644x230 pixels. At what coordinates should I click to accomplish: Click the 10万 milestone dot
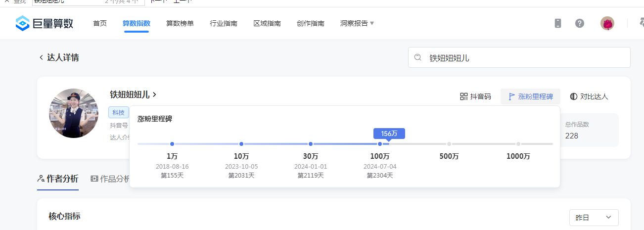pos(241,144)
